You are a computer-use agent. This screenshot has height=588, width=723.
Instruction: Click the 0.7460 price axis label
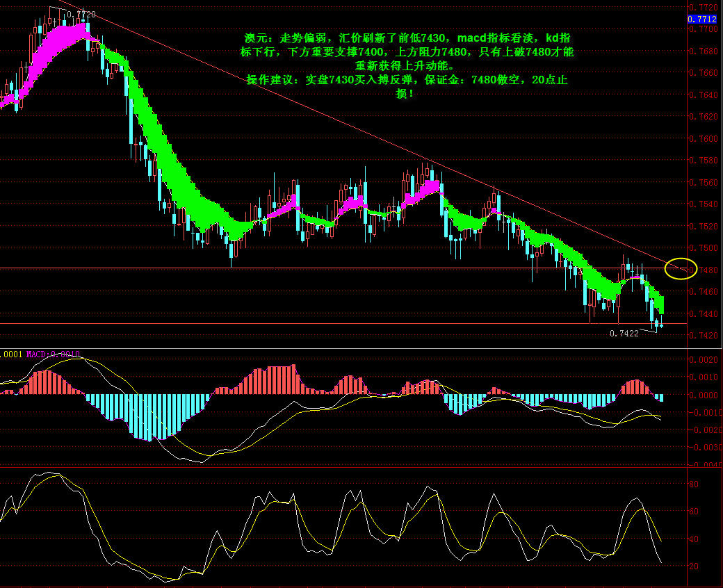pyautogui.click(x=703, y=292)
